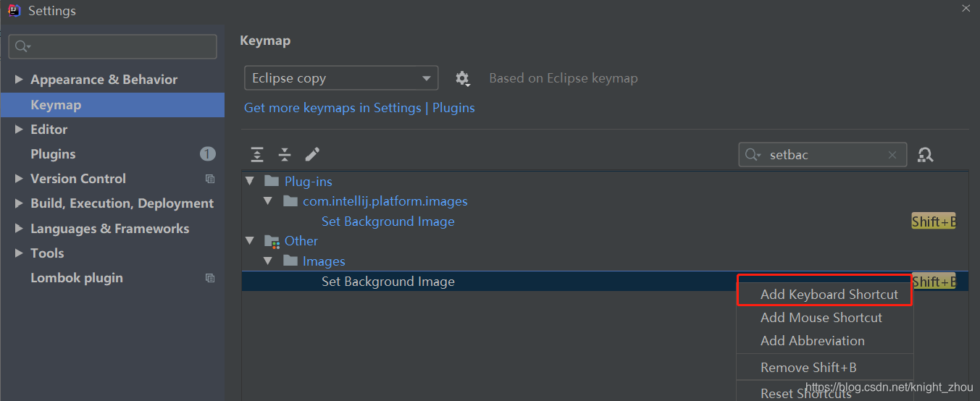This screenshot has width=980, height=401.
Task: Click the Collapse All icon in Keymap toolbar
Action: click(x=285, y=154)
